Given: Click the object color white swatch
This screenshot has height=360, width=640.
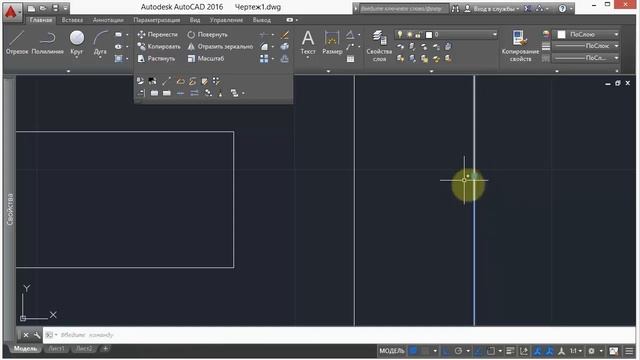Looking at the screenshot, I should click(x=562, y=35).
